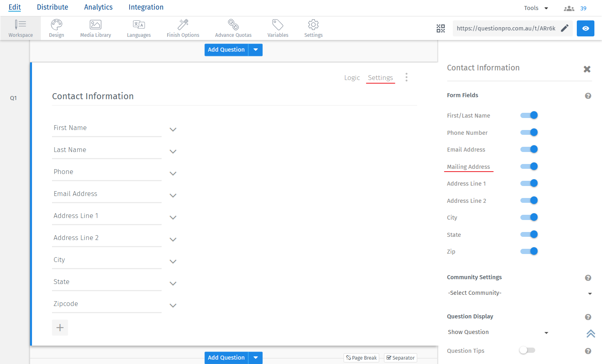This screenshot has height=364, width=602.
Task: Turn off the Email Address toggle
Action: tap(529, 149)
